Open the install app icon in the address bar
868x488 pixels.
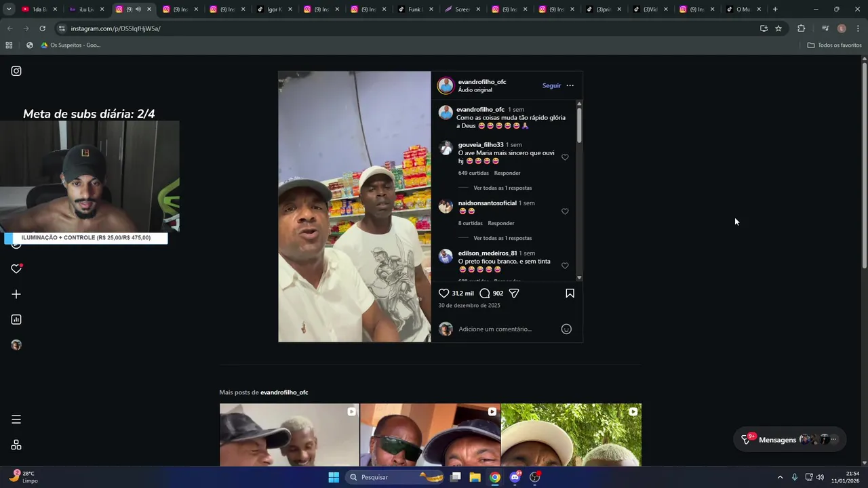[764, 28]
